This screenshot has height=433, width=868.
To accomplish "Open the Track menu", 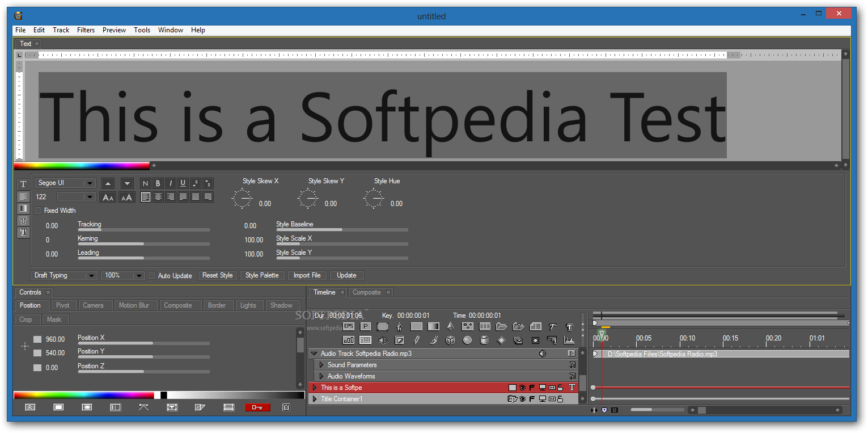I will 61,30.
